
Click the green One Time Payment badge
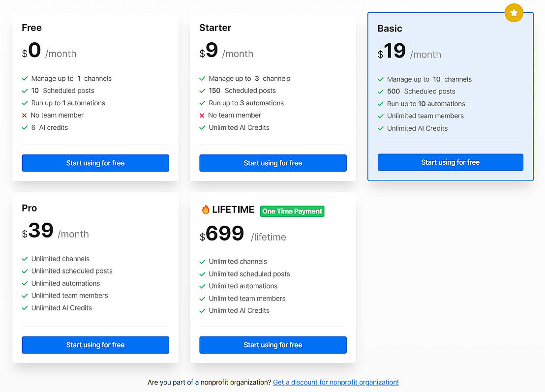click(x=292, y=211)
